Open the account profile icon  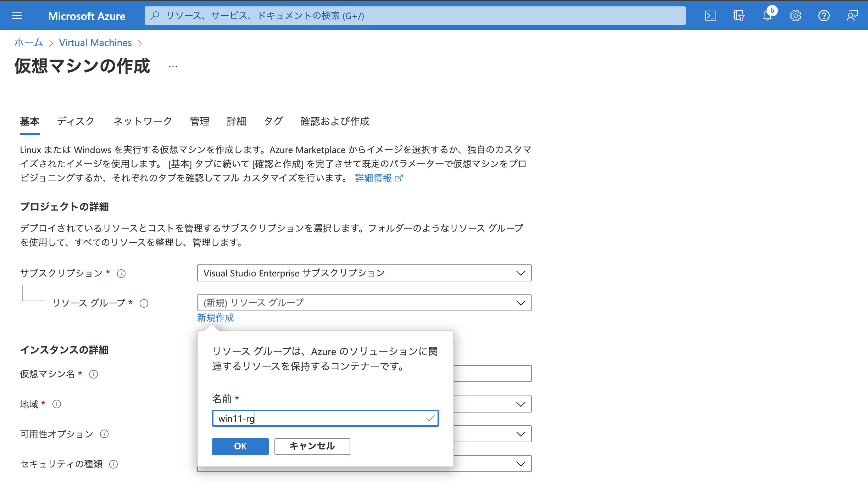852,15
